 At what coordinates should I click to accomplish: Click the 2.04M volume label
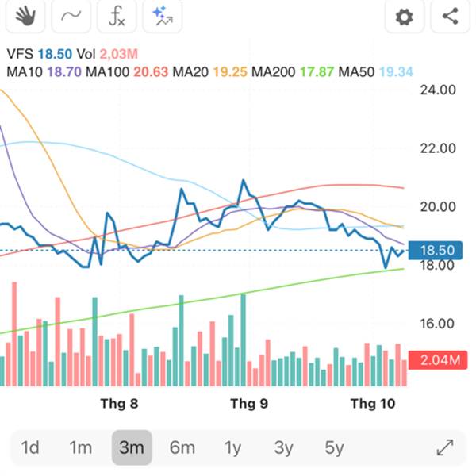pyautogui.click(x=438, y=361)
